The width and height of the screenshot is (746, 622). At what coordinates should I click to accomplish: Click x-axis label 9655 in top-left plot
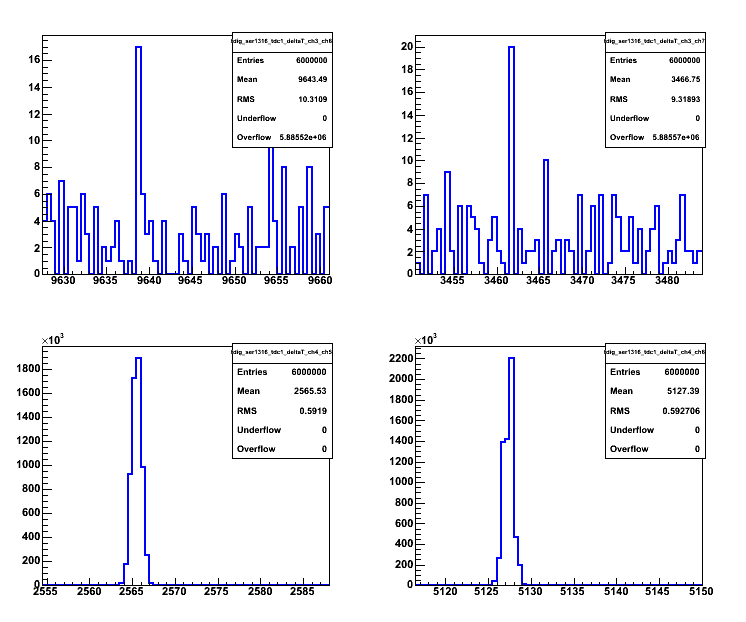click(276, 280)
